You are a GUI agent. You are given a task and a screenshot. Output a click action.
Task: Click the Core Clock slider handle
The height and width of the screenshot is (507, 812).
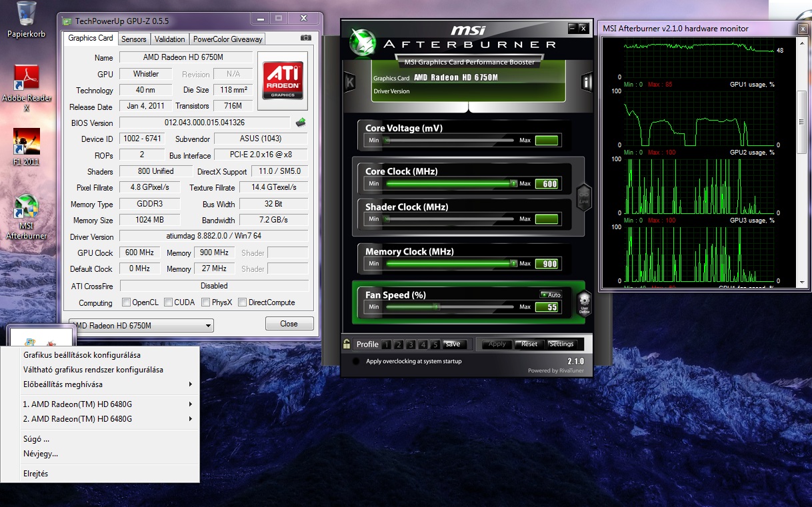pyautogui.click(x=513, y=183)
